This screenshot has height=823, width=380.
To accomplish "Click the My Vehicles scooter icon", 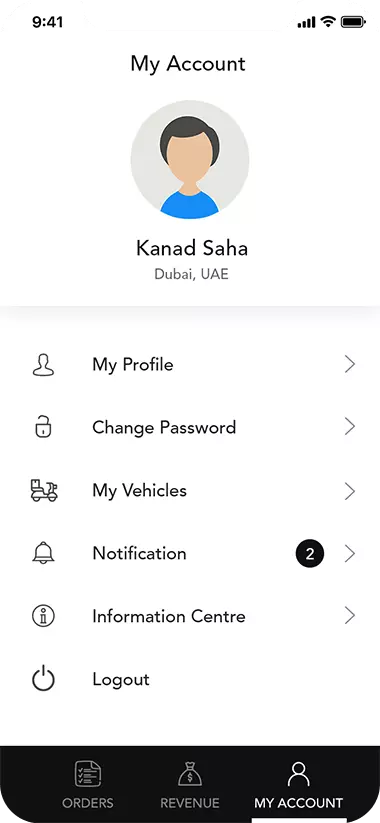I will pyautogui.click(x=44, y=490).
